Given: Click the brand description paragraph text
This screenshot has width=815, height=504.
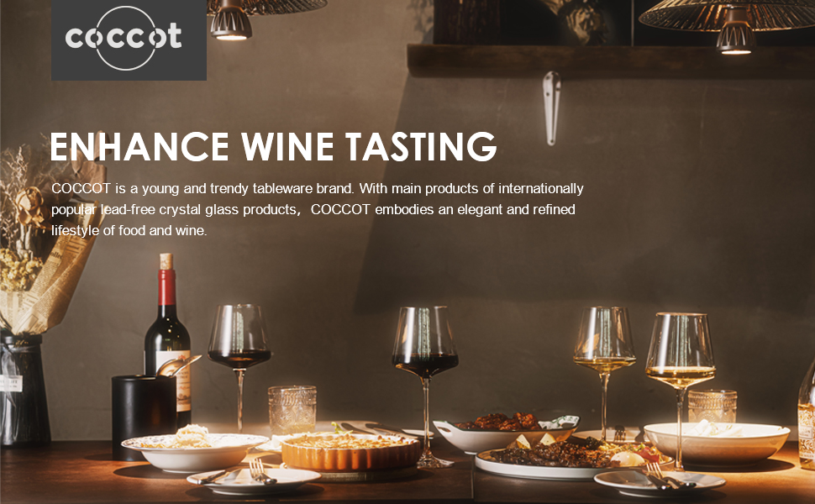Looking at the screenshot, I should 317,209.
